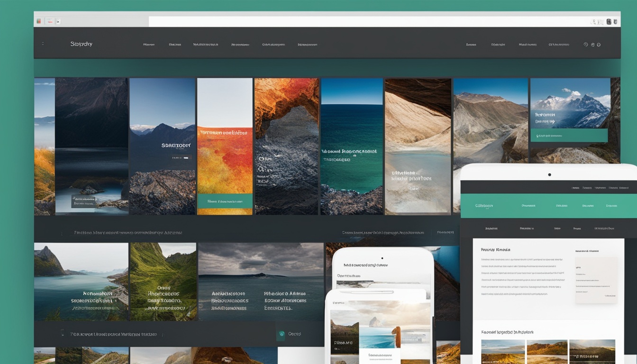637x364 pixels.
Task: Open the green grassy hills image
Action: [163, 282]
